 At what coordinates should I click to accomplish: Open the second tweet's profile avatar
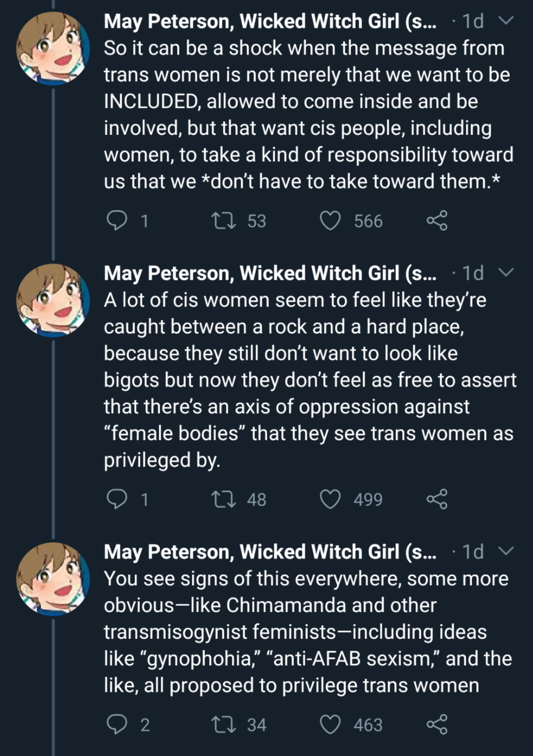click(53, 300)
